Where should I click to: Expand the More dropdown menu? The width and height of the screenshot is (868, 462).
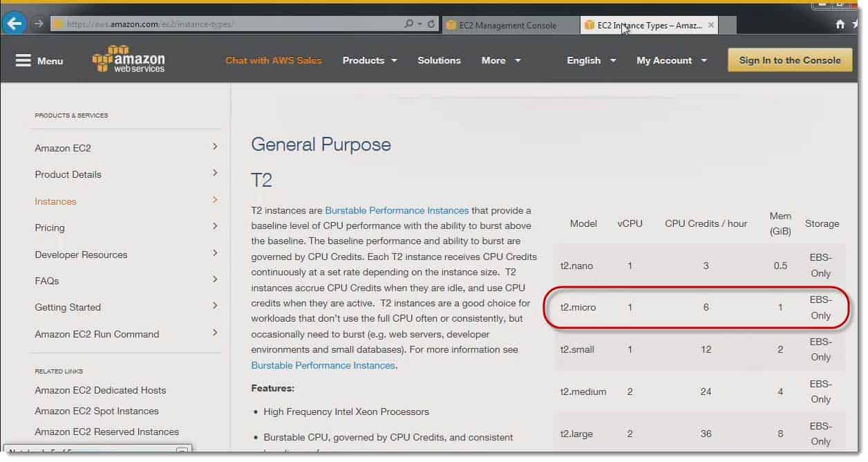coord(501,61)
